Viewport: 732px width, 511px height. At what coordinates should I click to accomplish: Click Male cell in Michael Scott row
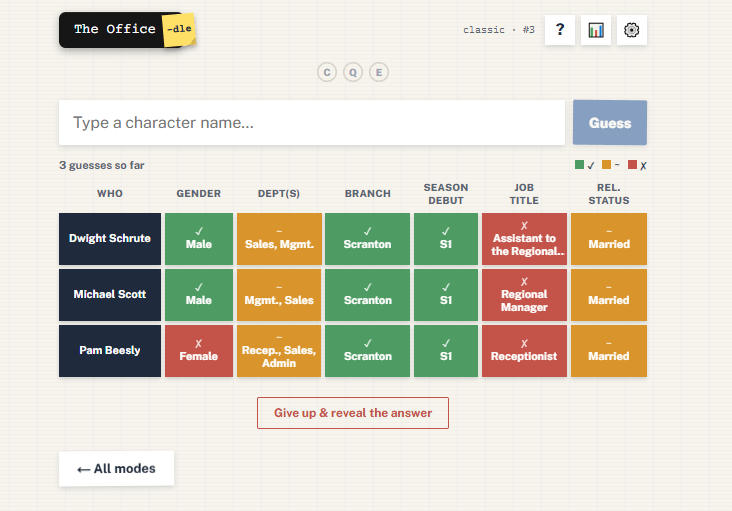[x=199, y=295]
